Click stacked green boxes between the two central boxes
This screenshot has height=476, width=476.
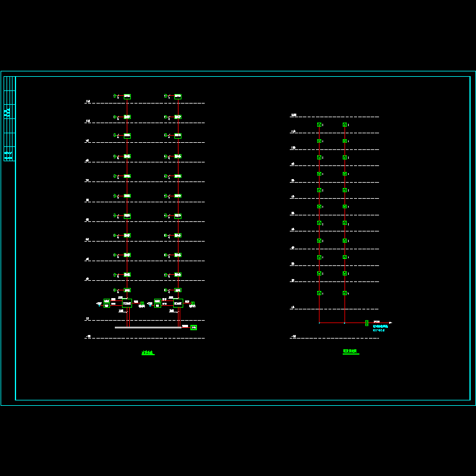click(157, 303)
